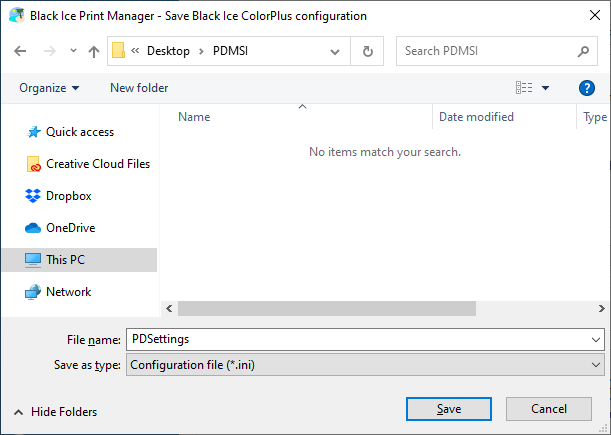Click the Forward navigation arrow
Viewport: 611px width, 435px height.
49,51
